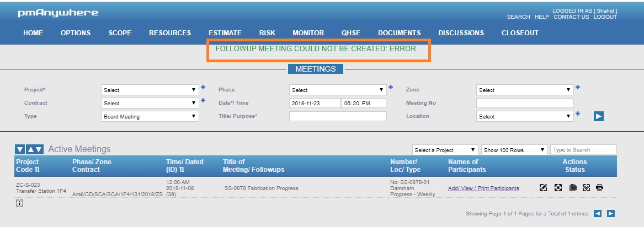Screen dimensions: 644x227
Task: Expand the Show 100 Rows dropdown
Action: 514,150
